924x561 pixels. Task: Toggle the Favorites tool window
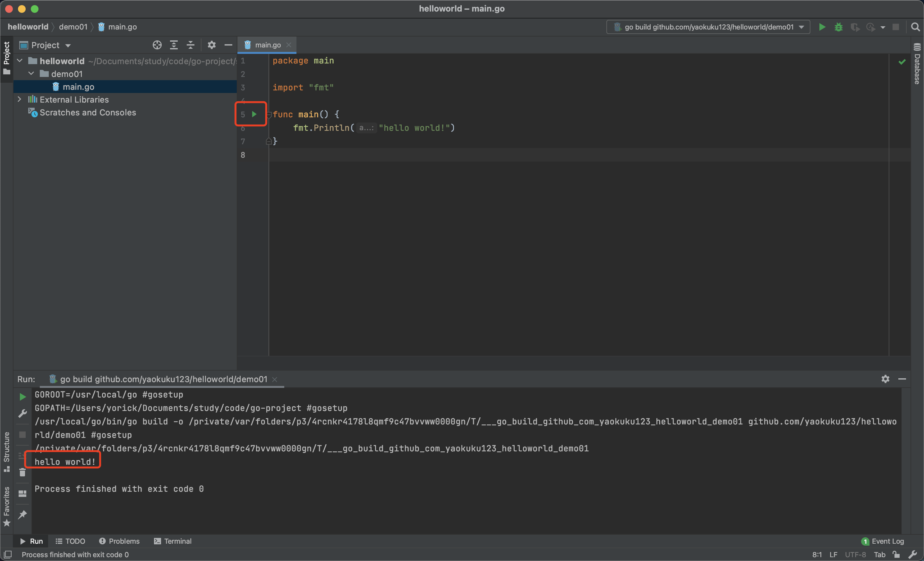pyautogui.click(x=6, y=506)
